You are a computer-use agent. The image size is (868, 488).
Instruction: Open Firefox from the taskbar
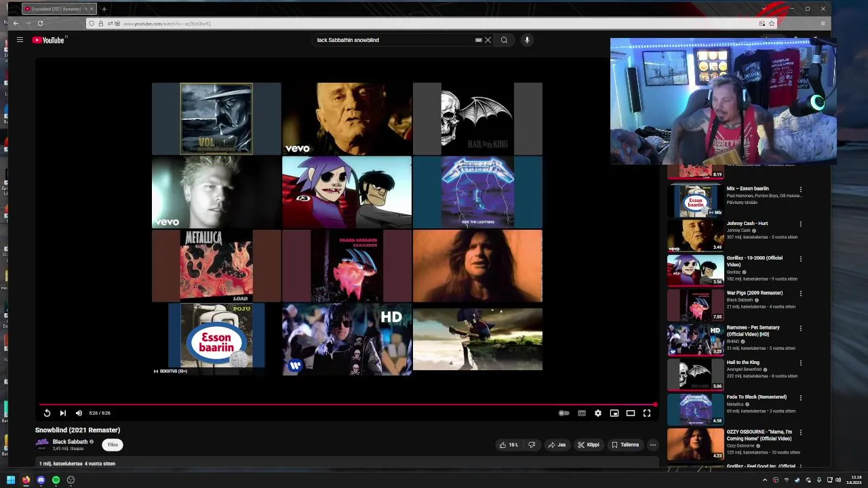coord(26,480)
